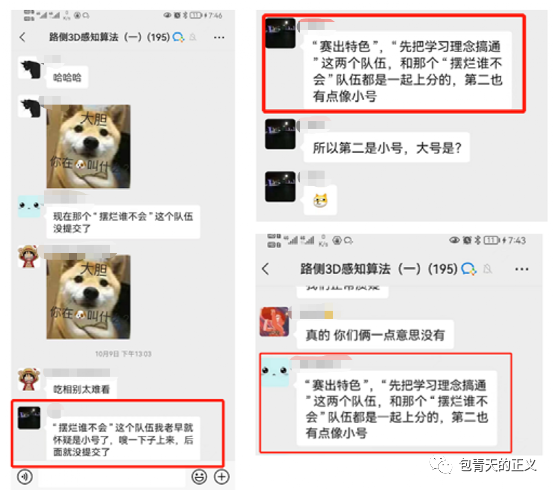This screenshot has width=554, height=490.
Task: Open three-dot menu in lower right chat header
Action: (521, 269)
